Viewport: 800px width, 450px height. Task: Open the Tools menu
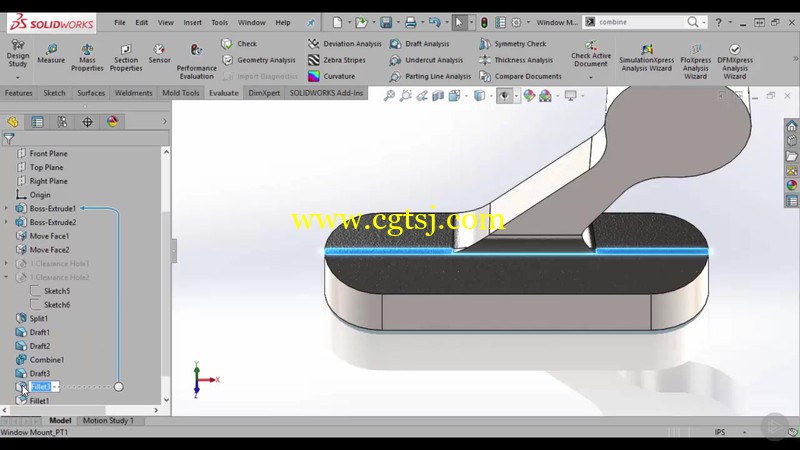coord(219,22)
